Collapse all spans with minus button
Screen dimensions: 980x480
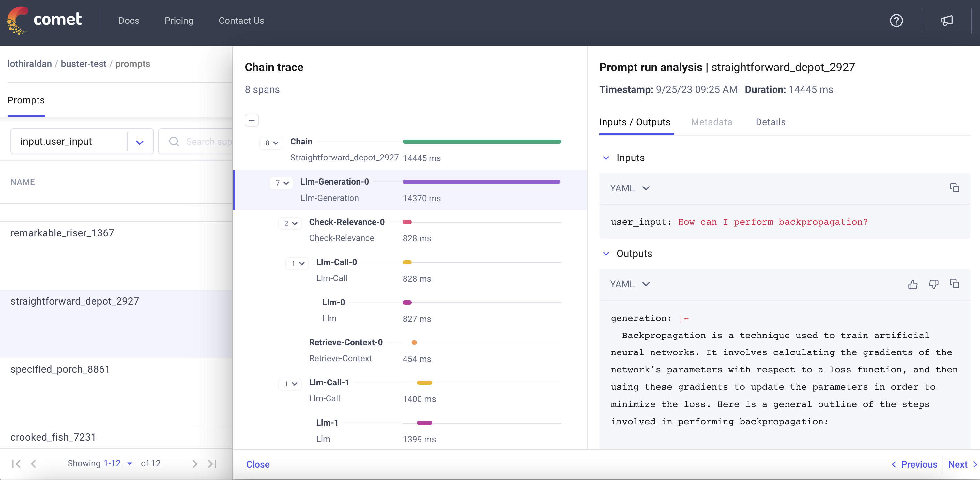[252, 120]
